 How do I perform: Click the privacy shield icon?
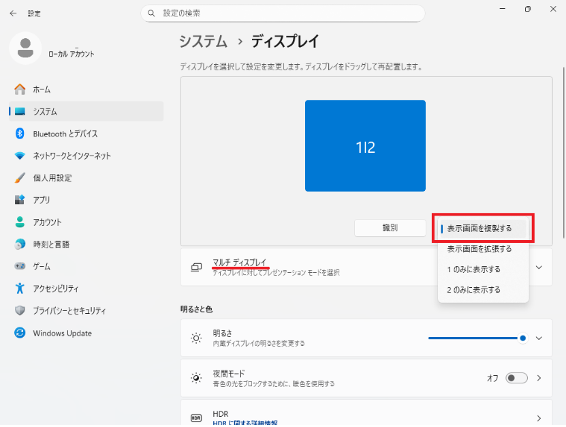pos(20,310)
